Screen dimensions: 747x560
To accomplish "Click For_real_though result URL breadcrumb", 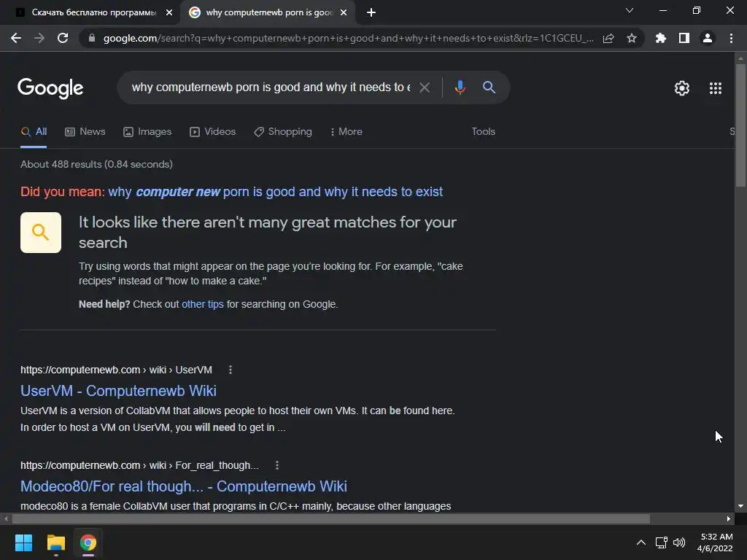I will click(x=139, y=465).
